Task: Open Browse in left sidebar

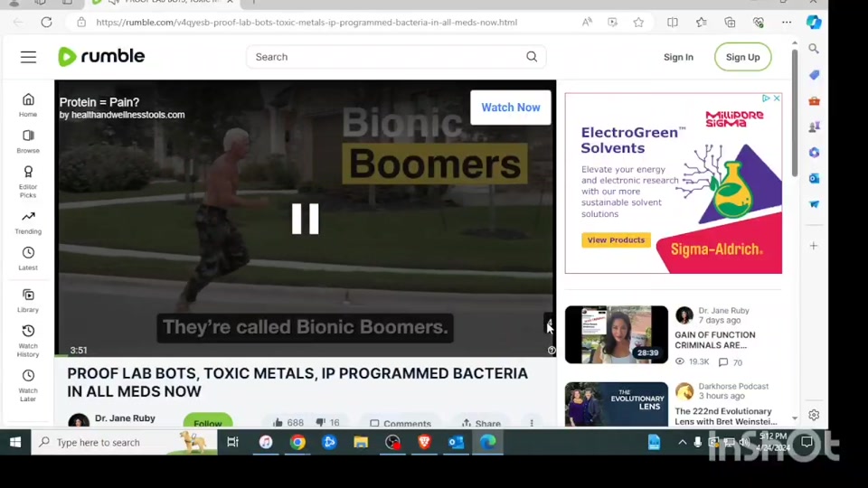Action: 28,141
